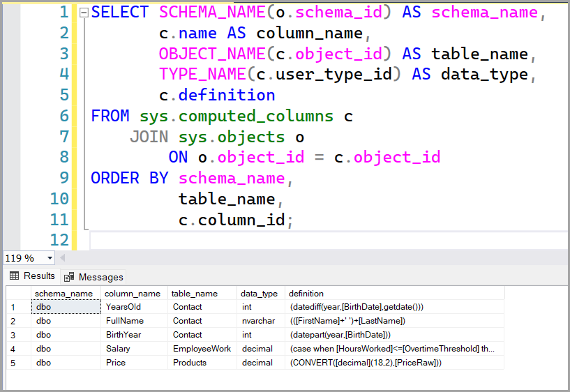Click the dbo cell in row 1
Image resolution: width=570 pixels, height=392 pixels.
click(66, 307)
